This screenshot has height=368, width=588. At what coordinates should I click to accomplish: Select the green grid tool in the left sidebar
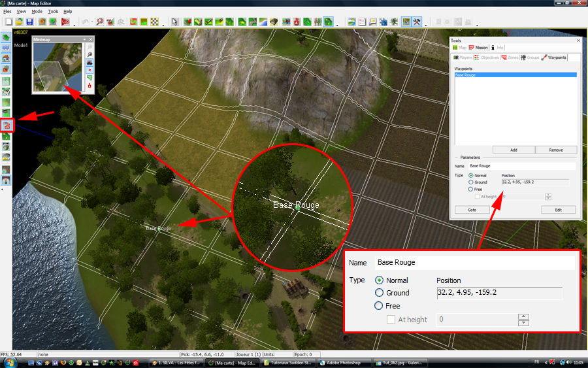click(x=6, y=82)
